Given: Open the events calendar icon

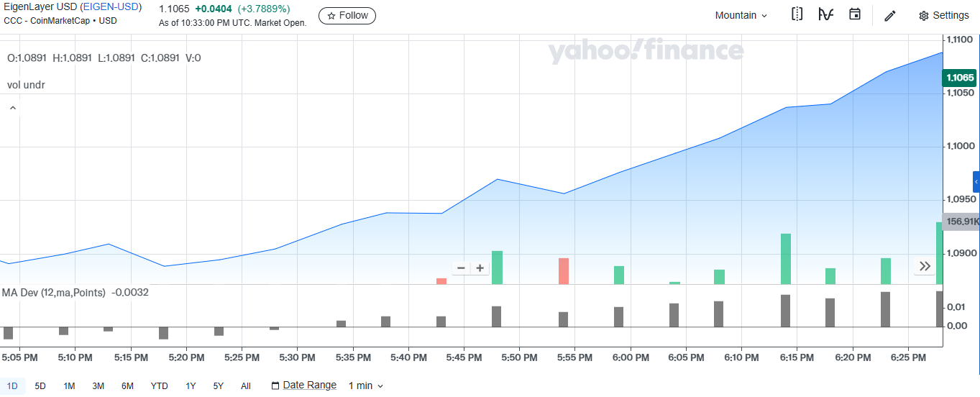Looking at the screenshot, I should [855, 14].
